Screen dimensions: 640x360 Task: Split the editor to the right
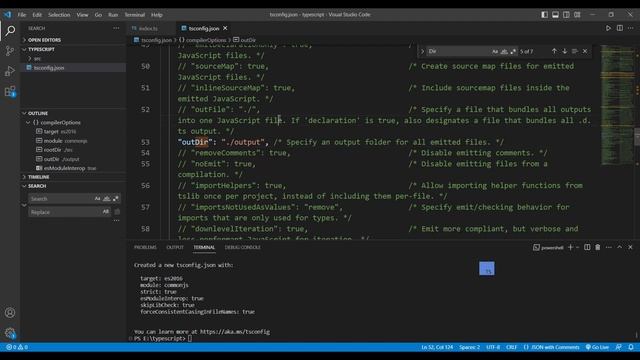point(620,28)
